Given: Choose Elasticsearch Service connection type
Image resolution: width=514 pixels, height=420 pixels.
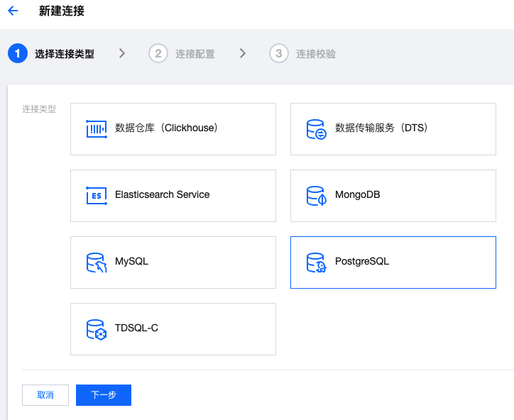Looking at the screenshot, I should (173, 196).
